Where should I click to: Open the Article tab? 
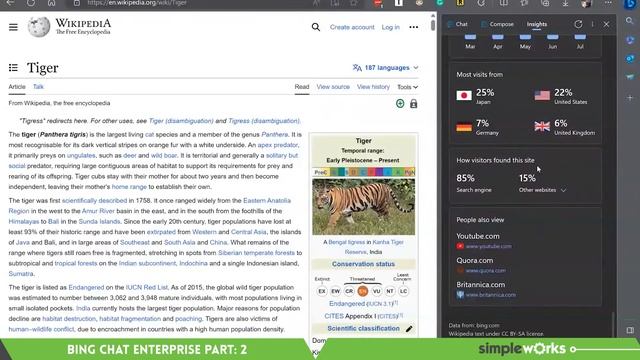pyautogui.click(x=17, y=87)
